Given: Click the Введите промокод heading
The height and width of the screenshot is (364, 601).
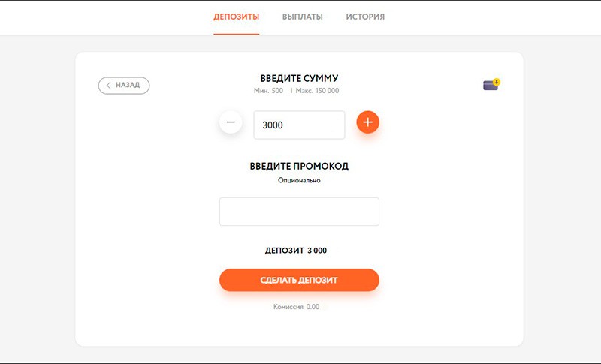Looking at the screenshot, I should coord(299,166).
